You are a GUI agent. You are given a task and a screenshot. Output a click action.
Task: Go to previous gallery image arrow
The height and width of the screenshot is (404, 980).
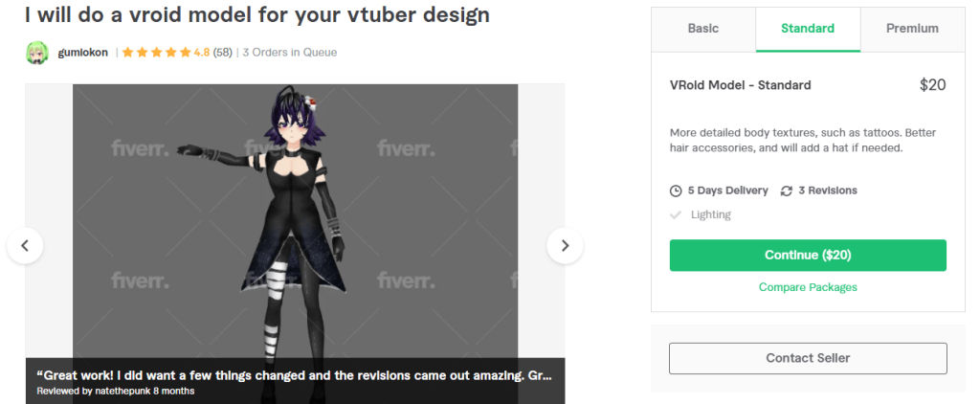click(x=25, y=246)
